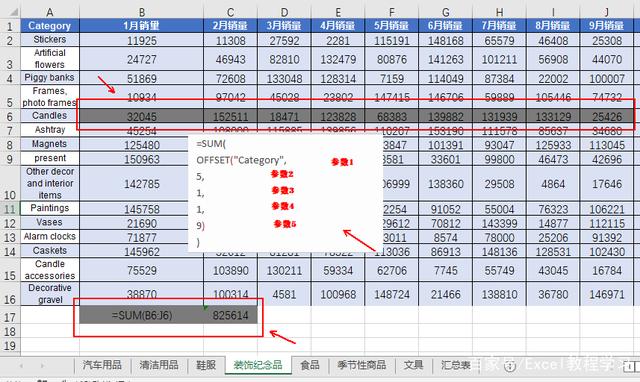Click the next sheet navigation arrow

tap(42, 366)
